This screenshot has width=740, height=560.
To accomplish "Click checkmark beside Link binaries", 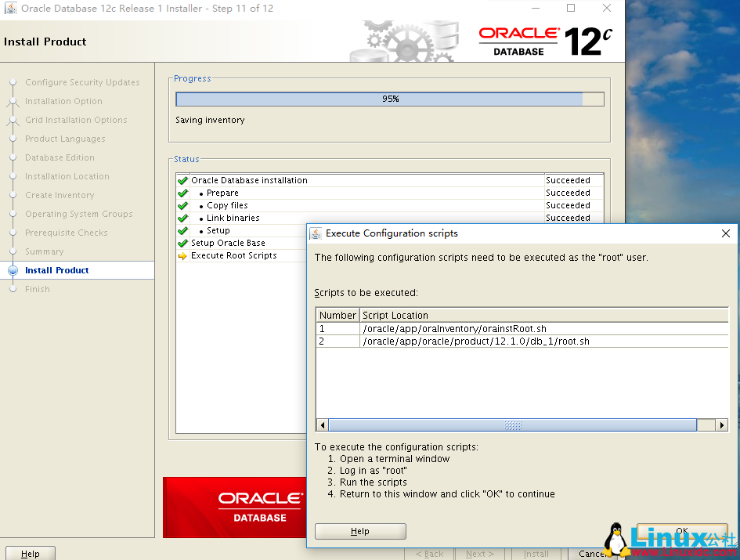I will click(182, 218).
